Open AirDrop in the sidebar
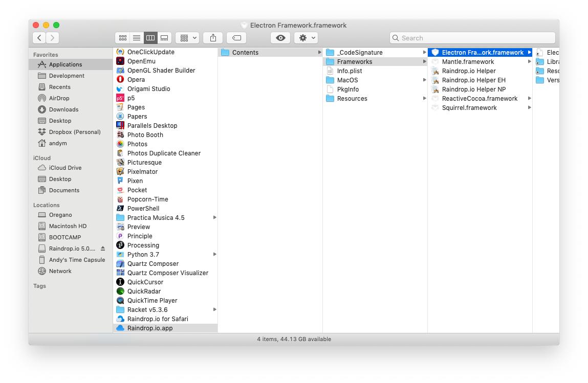Image resolution: width=588 pixels, height=383 pixels. tap(71, 98)
